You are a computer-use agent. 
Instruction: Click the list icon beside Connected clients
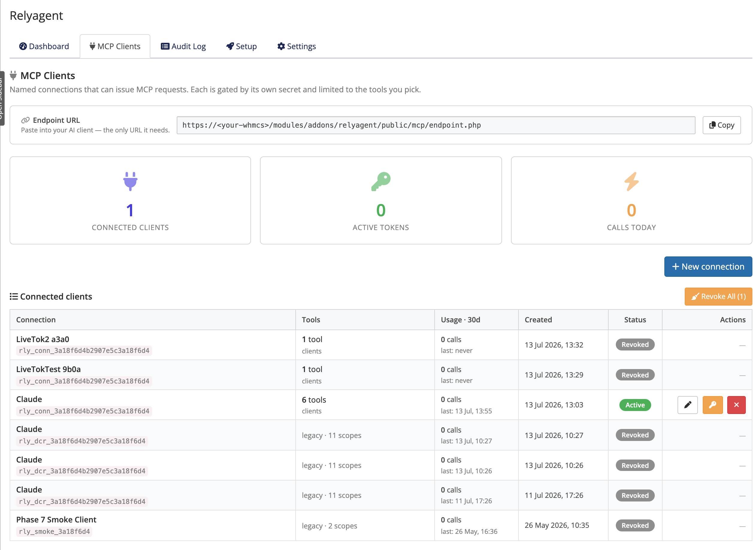14,296
